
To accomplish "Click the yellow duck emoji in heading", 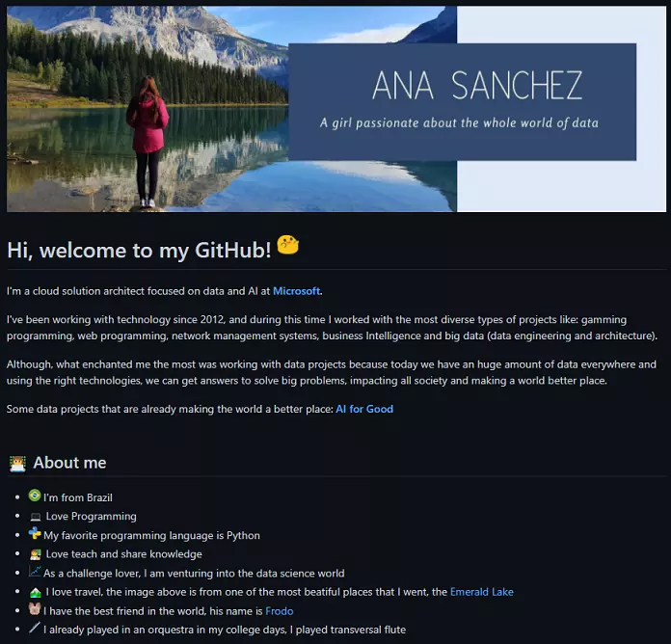I will [287, 245].
